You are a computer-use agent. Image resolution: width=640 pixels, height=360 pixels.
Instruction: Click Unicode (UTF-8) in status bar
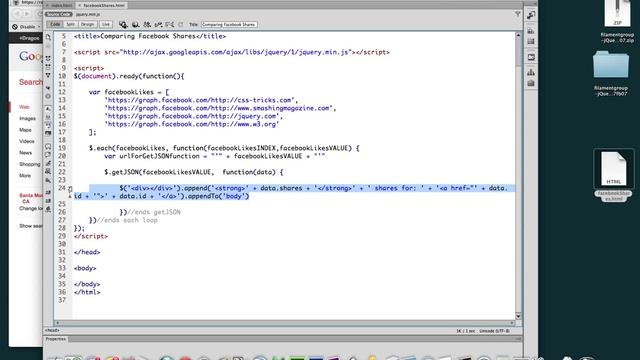[x=494, y=331]
